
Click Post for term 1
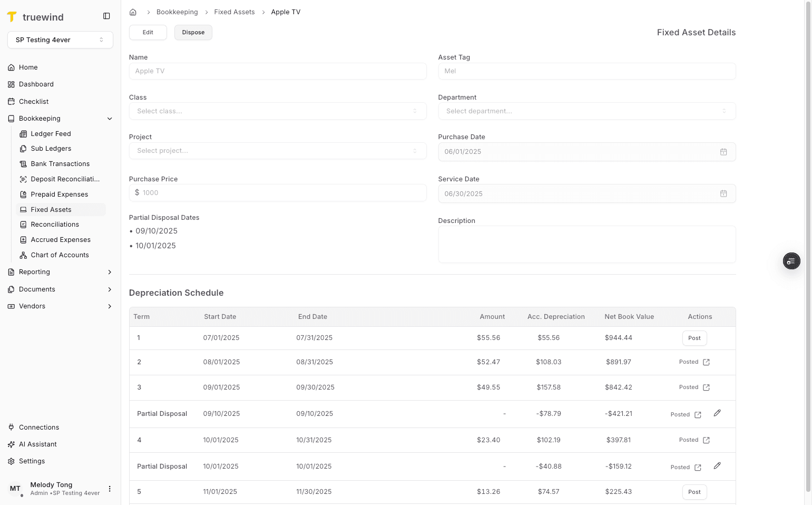click(x=694, y=338)
